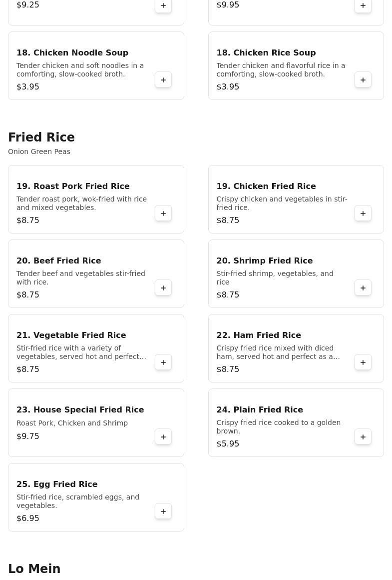Select the Plain Fried Rice item title
The width and height of the screenshot is (392, 580).
pyautogui.click(x=259, y=409)
